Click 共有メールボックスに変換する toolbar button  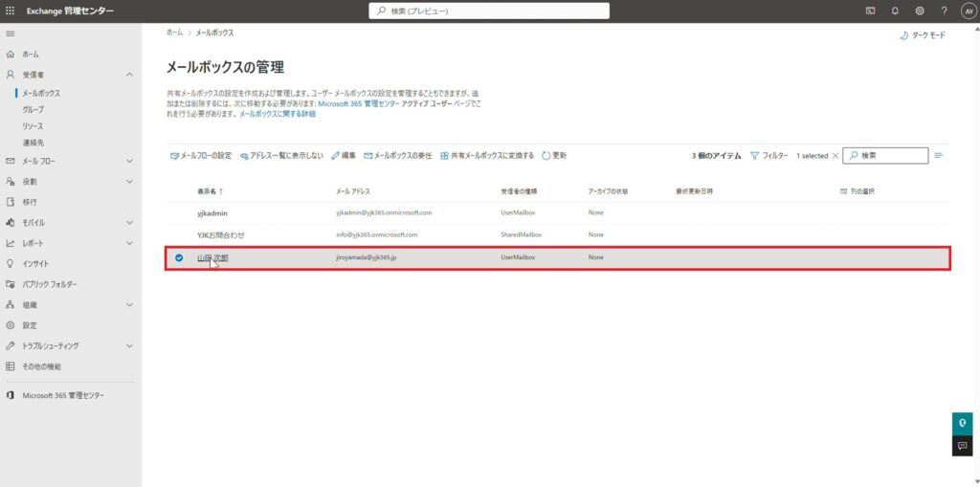(x=487, y=156)
